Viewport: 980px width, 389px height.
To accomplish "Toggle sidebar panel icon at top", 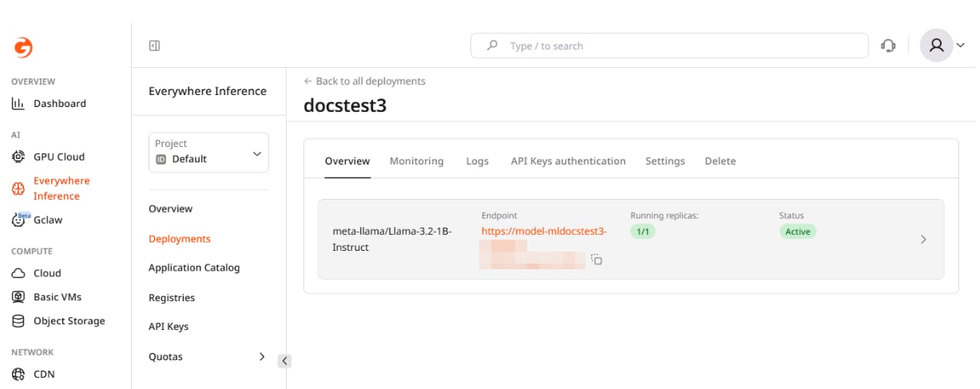I will click(155, 46).
